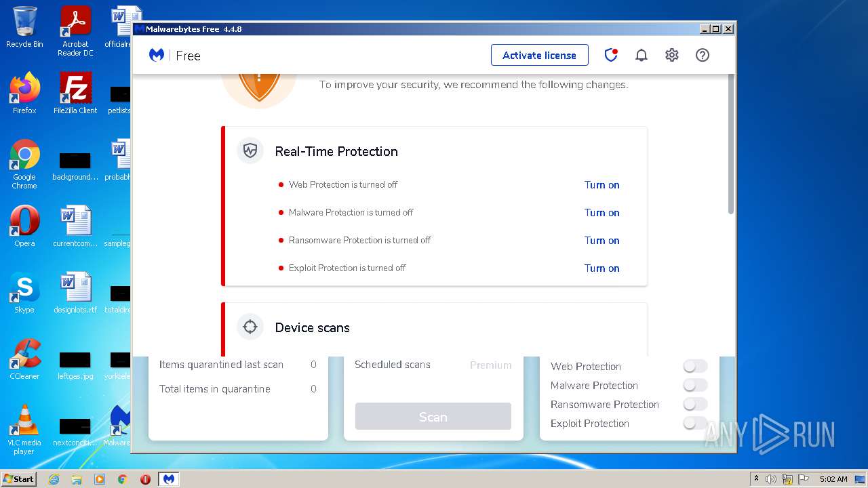Screen dimensions: 868x488
Task: Toggle Ransomware Protection switch
Action: coord(695,404)
